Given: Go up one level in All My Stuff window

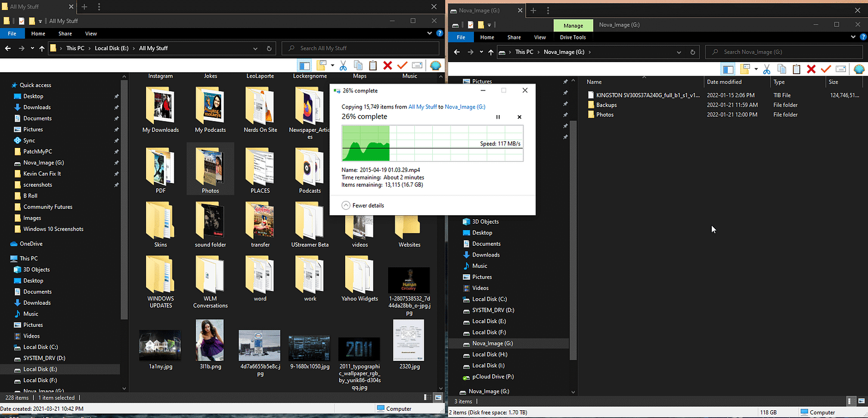Looking at the screenshot, I should click(41, 48).
